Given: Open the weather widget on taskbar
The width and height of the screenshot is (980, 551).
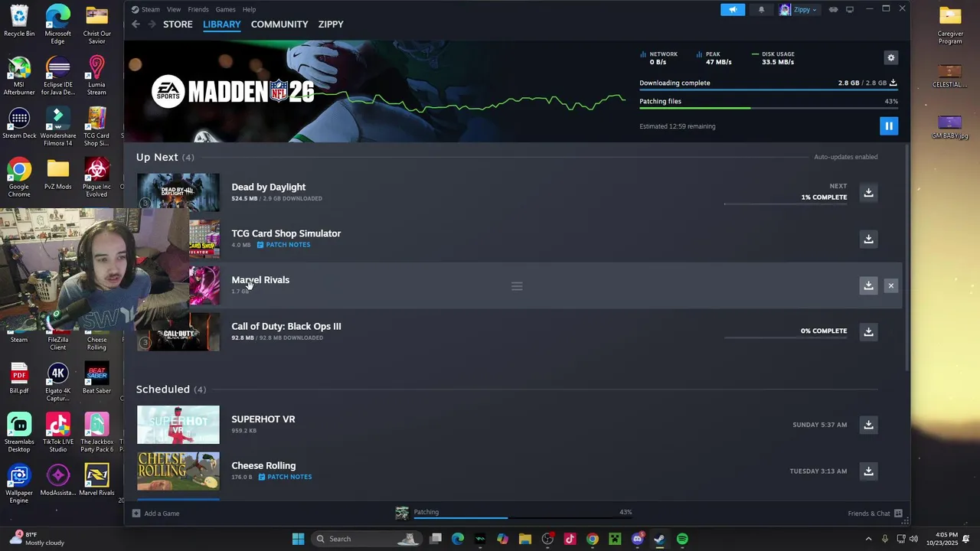Looking at the screenshot, I should tap(37, 539).
